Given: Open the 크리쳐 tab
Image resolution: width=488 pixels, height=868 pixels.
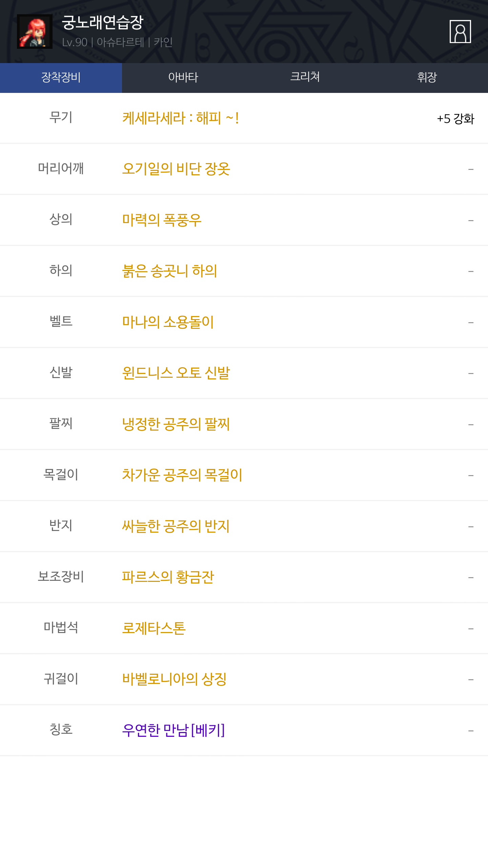Looking at the screenshot, I should coord(305,78).
